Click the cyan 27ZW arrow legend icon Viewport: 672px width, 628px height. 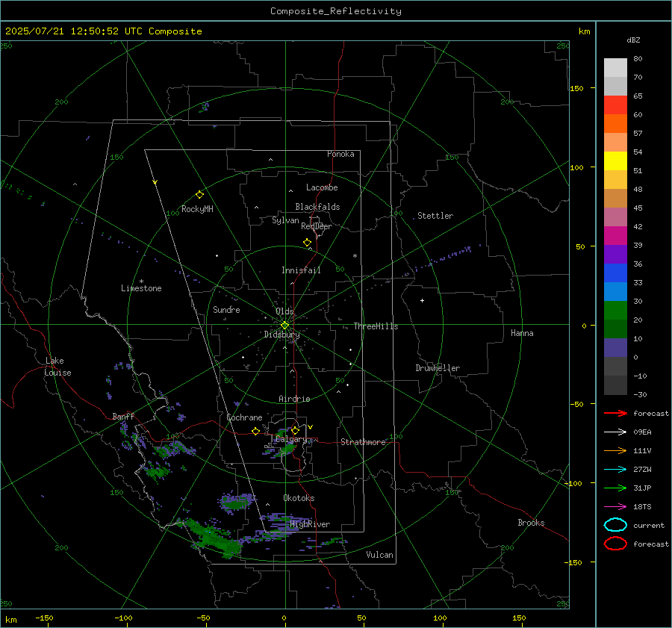coord(615,470)
